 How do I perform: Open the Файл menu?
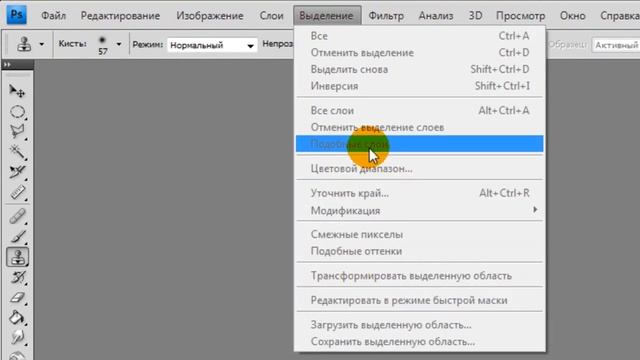[x=53, y=16]
